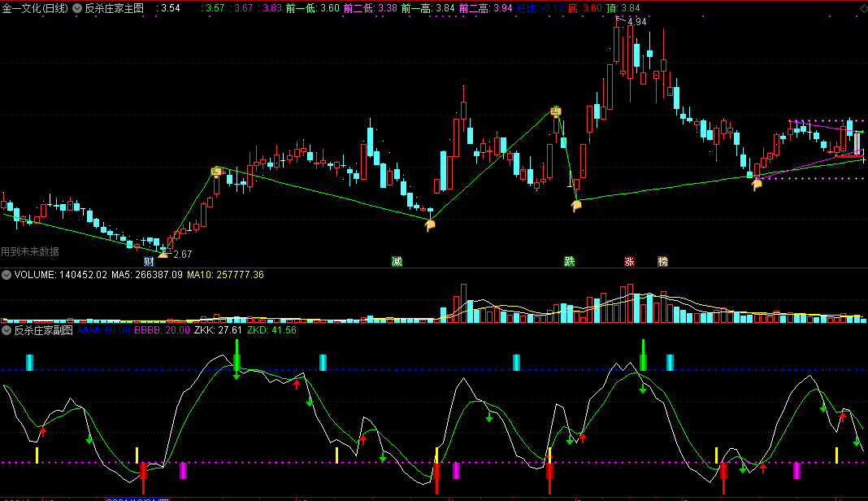Open the dropdown next to 反杀庄家副图

(x=6, y=329)
